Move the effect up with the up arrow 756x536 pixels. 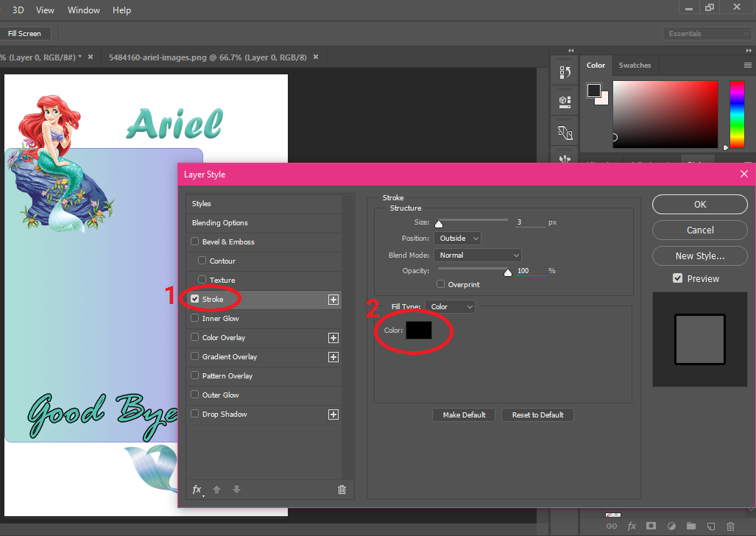pyautogui.click(x=217, y=490)
